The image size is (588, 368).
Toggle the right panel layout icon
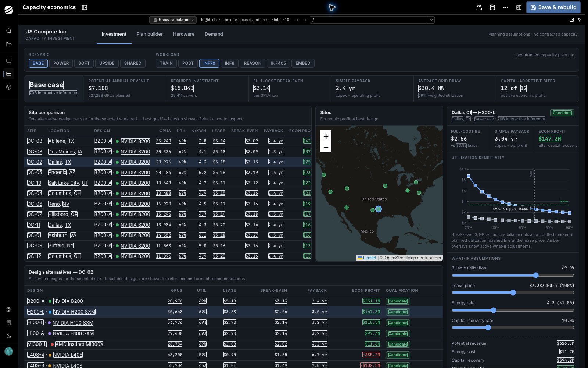pos(519,7)
